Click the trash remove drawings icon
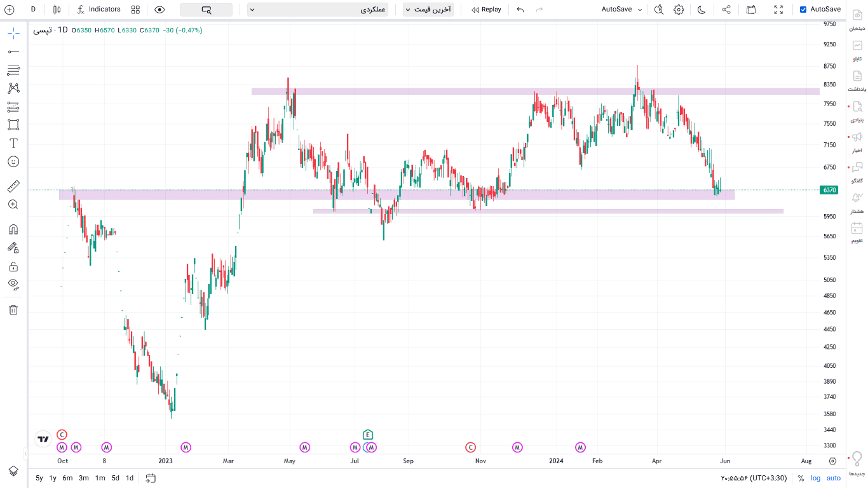This screenshot has width=868, height=488. point(13,309)
